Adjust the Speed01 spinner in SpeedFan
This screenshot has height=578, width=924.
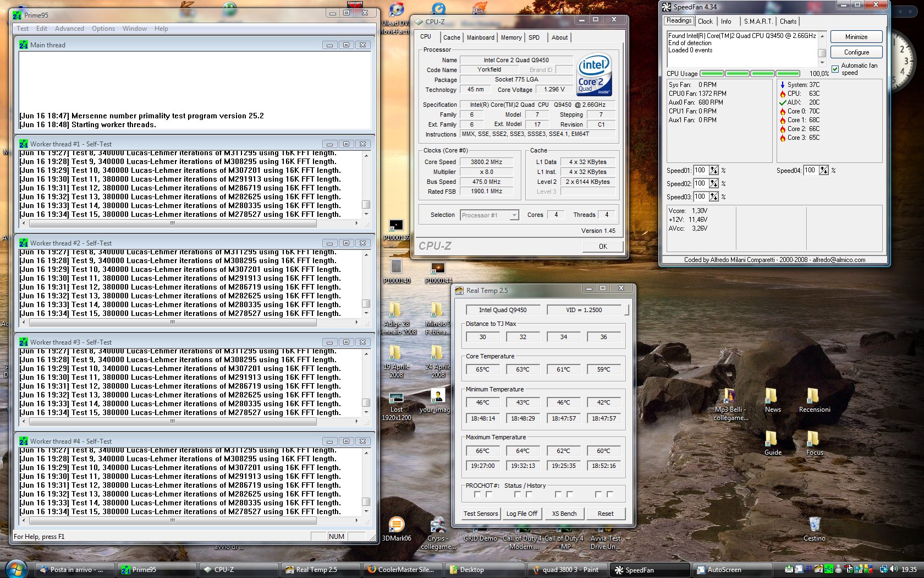pos(713,171)
